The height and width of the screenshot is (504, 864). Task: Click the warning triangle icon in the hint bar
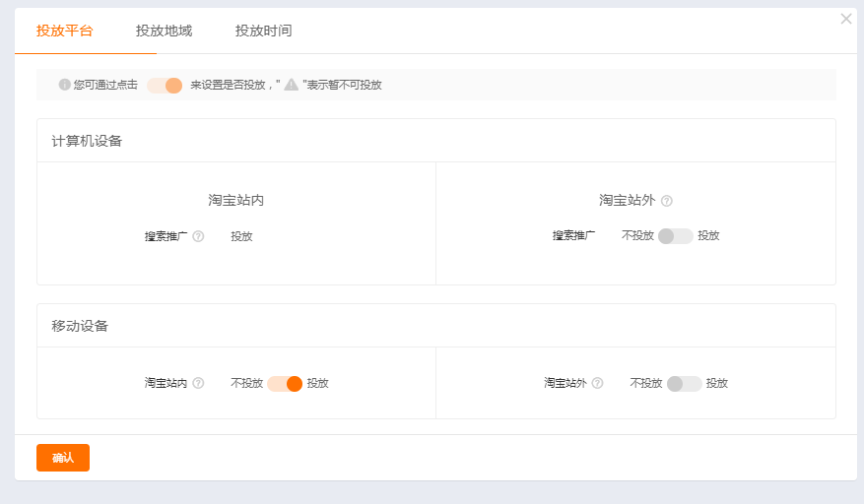coord(292,85)
